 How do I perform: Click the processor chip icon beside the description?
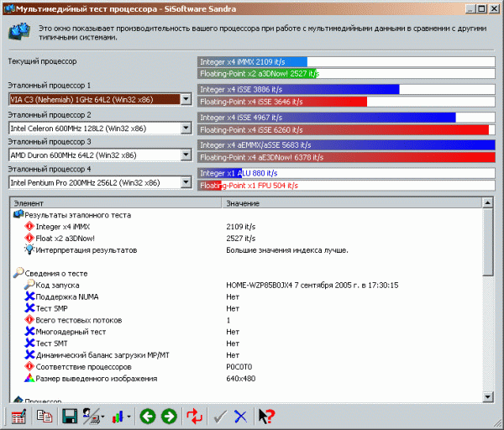tap(19, 32)
